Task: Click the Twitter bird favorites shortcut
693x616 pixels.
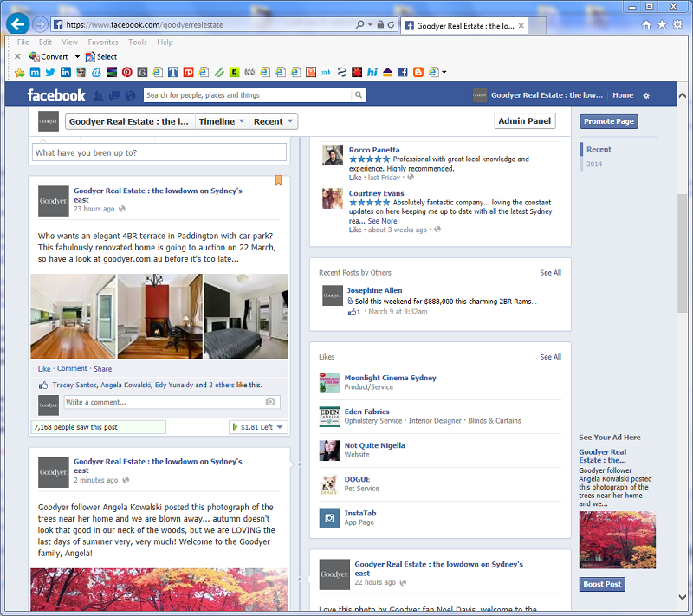Action: [50, 73]
